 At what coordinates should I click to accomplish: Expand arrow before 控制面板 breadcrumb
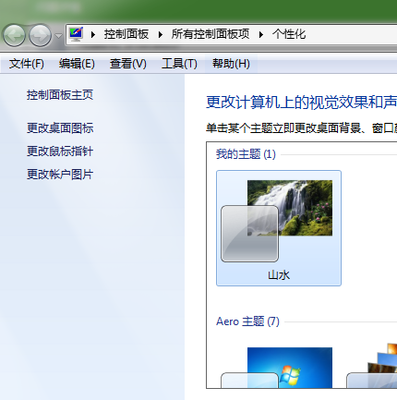93,34
